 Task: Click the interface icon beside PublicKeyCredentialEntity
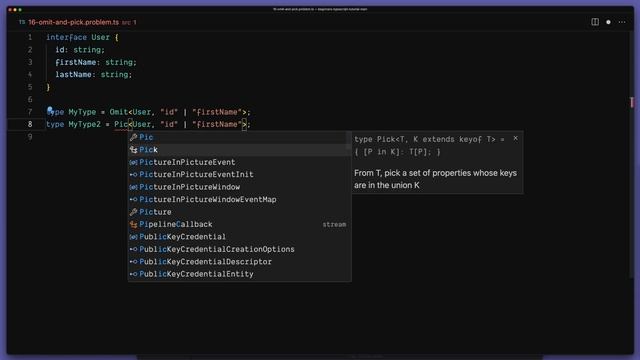pos(133,274)
